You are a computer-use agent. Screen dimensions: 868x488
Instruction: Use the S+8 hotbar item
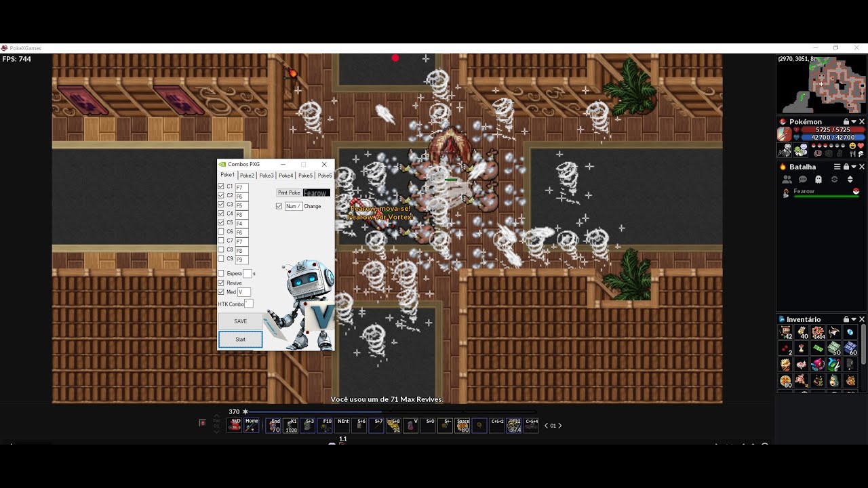pyautogui.click(x=394, y=426)
